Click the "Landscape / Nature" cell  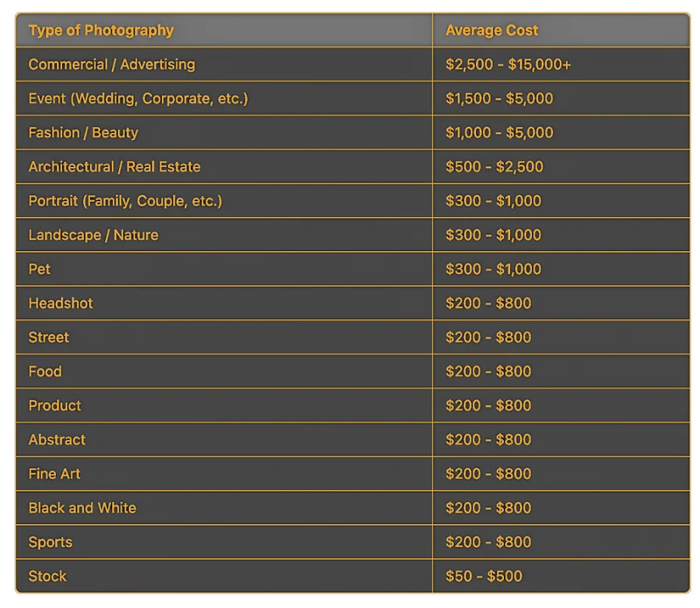(93, 235)
